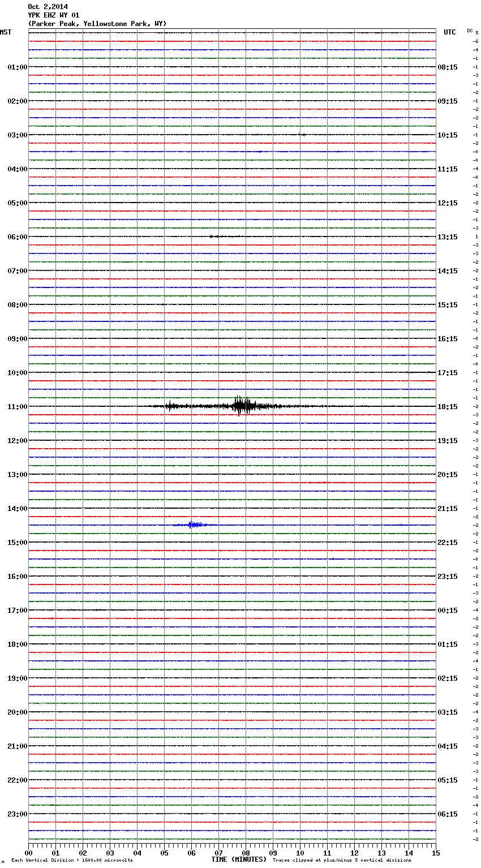Viewport: 481px width, 868px height.
Task: Select the "04:00" MST time label
Action: pyautogui.click(x=18, y=169)
